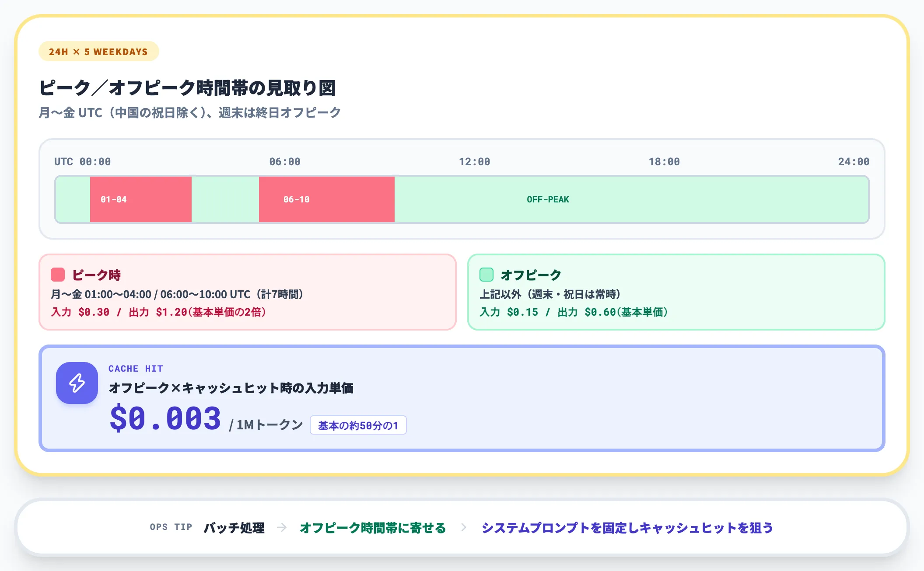Click the $0.003 price value

(x=165, y=418)
